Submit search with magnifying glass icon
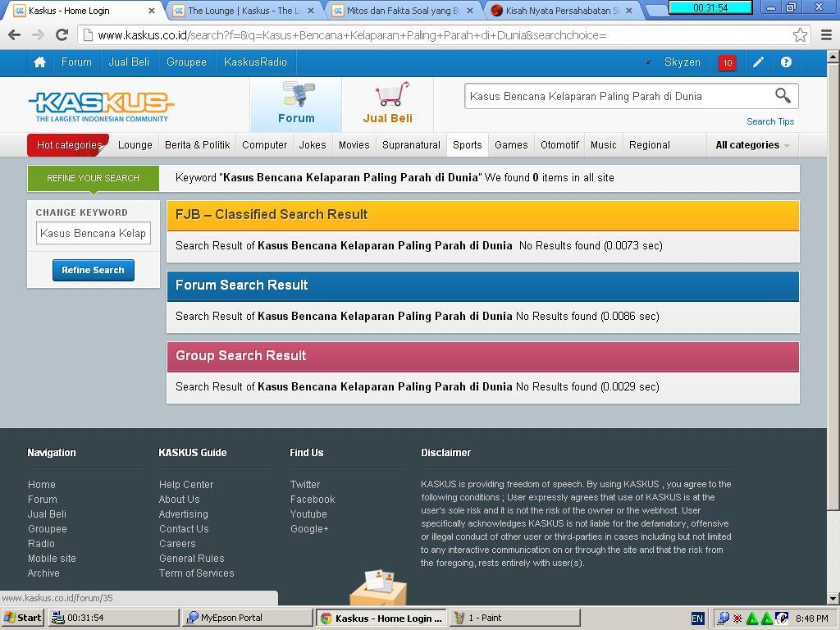840x630 pixels. pyautogui.click(x=783, y=96)
